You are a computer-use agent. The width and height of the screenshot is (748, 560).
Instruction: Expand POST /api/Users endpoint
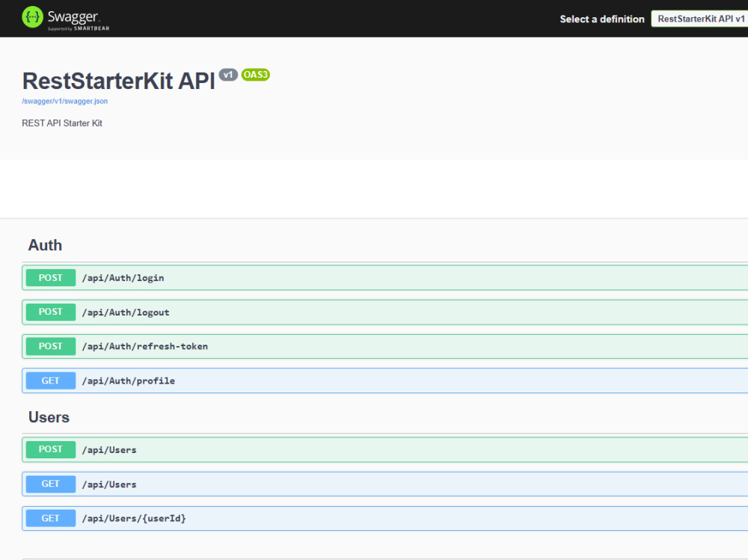tap(385, 449)
